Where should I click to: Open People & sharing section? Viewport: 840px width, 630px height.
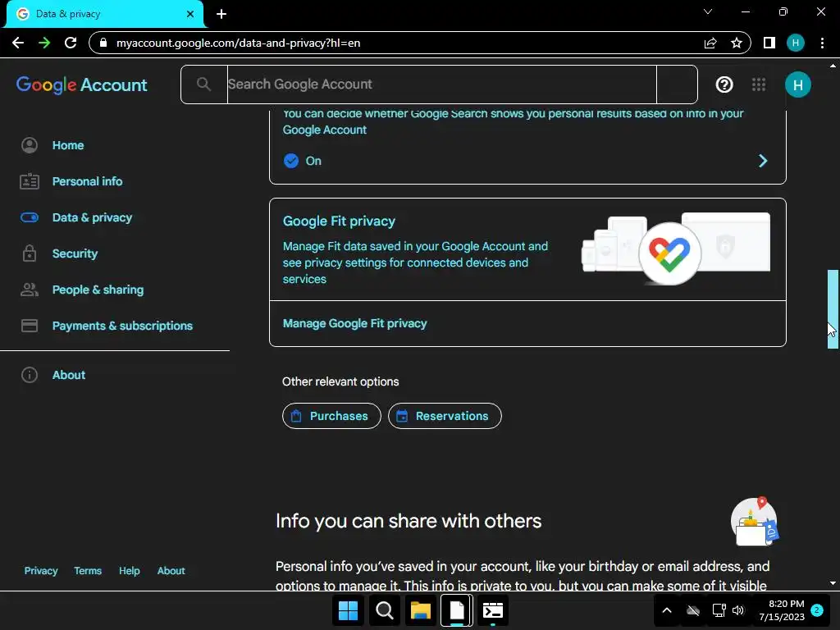pos(98,290)
